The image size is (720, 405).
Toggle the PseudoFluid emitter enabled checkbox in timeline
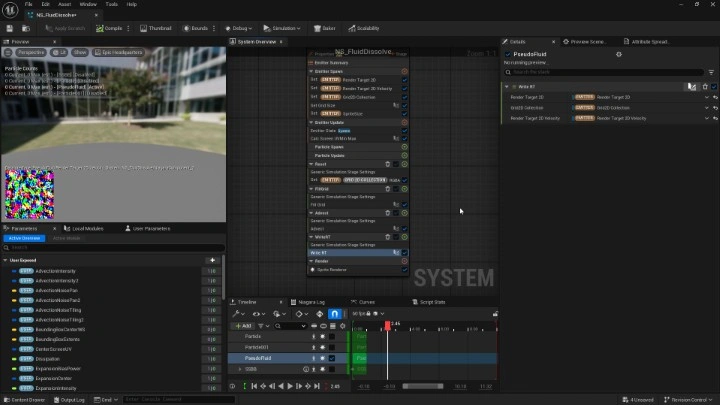[332, 357]
